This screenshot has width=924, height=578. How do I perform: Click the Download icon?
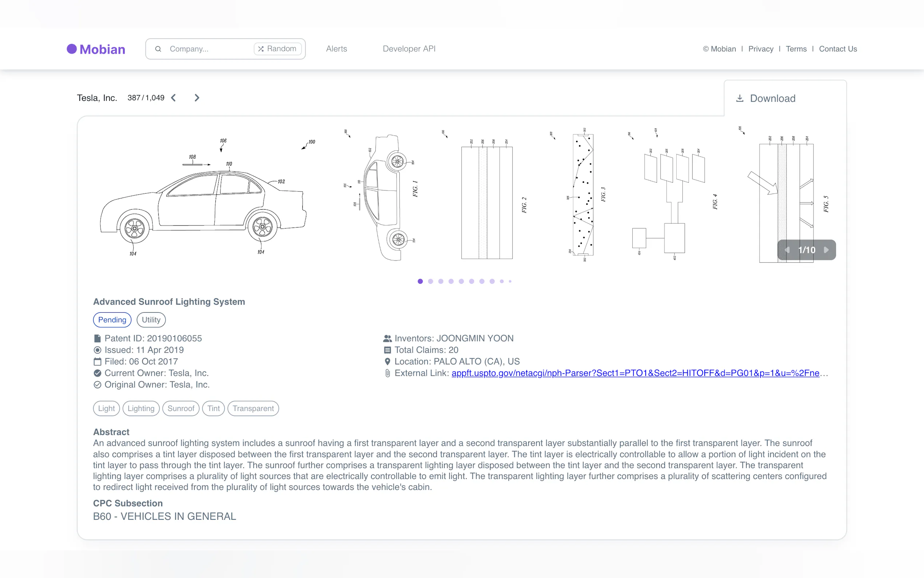point(740,98)
